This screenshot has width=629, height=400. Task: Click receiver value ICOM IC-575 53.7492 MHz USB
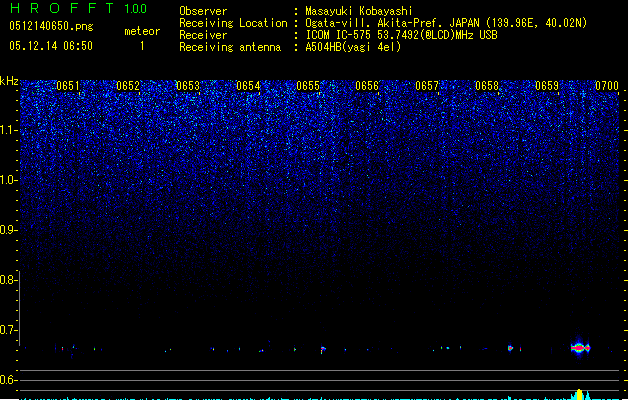(x=402, y=35)
